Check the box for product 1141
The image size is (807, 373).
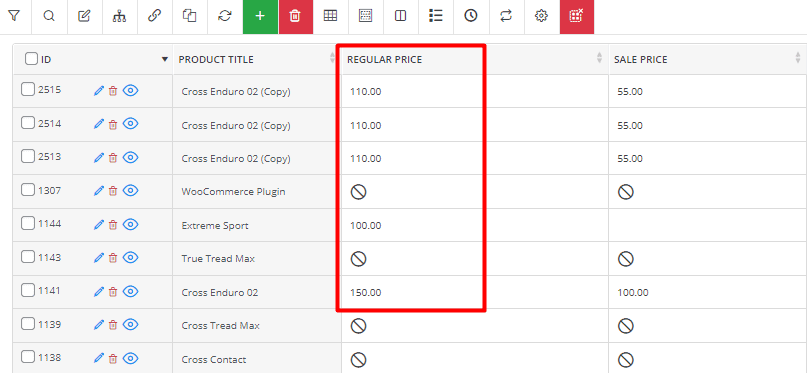pos(28,290)
